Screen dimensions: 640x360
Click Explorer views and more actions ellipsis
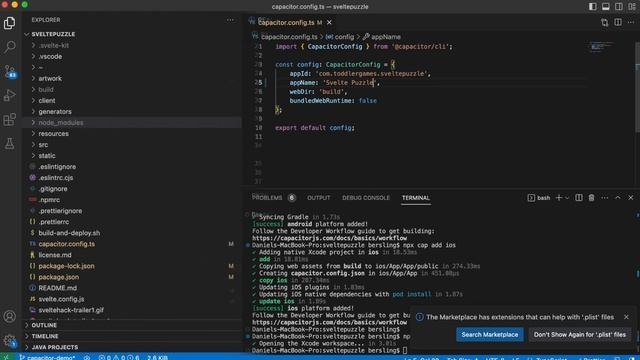pos(230,20)
